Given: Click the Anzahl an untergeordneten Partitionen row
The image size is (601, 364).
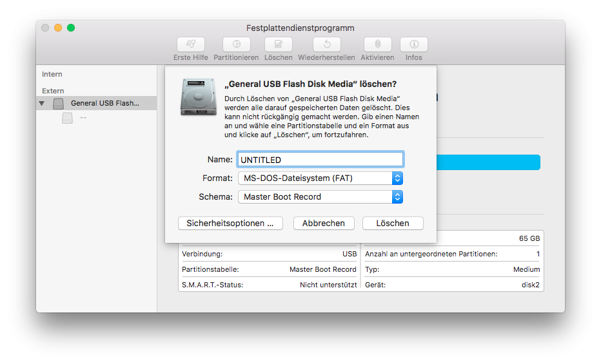Looking at the screenshot, I should pyautogui.click(x=452, y=254).
